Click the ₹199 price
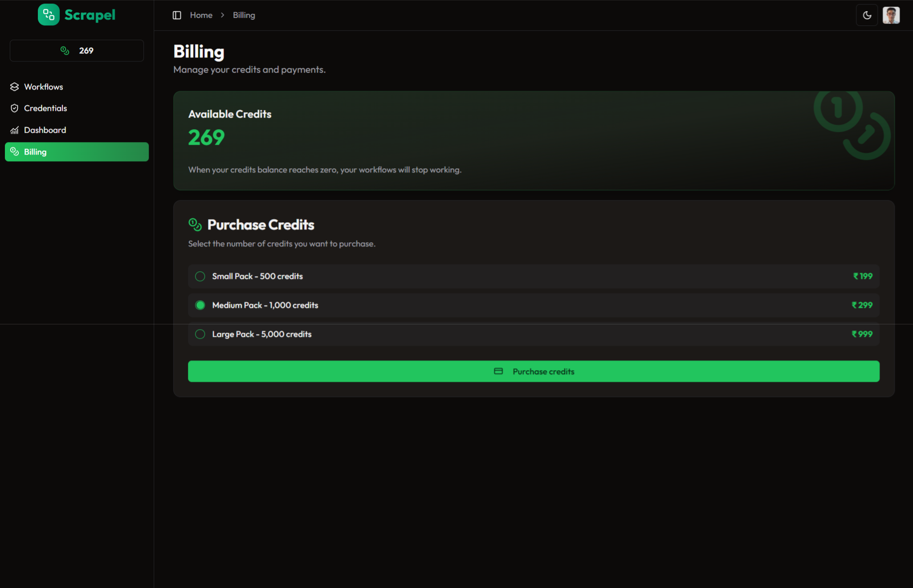The height and width of the screenshot is (588, 913). (x=863, y=276)
